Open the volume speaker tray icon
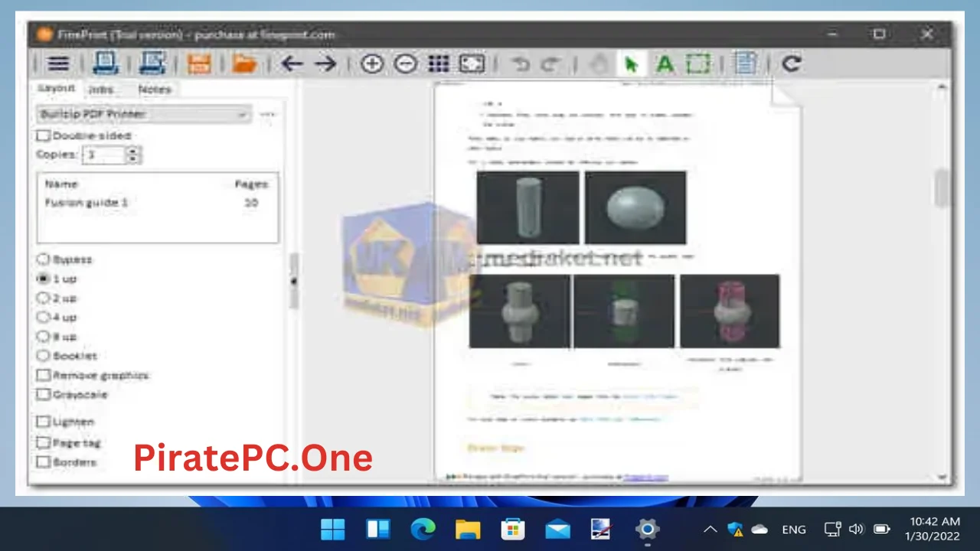Viewport: 980px width, 551px height. click(857, 529)
